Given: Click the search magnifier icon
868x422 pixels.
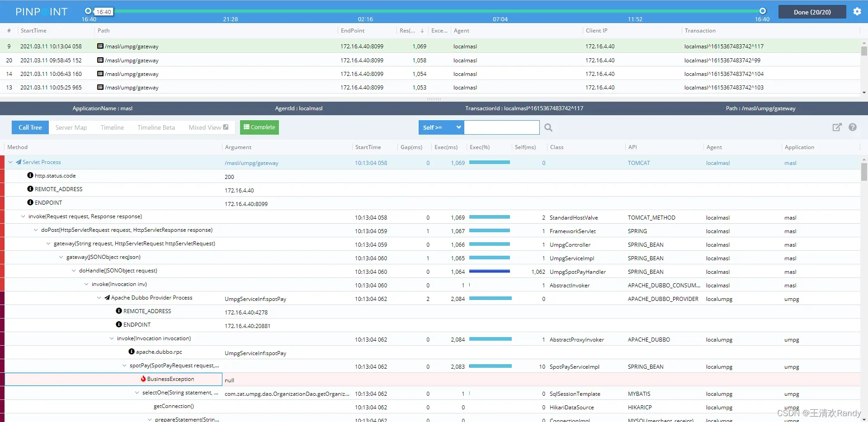Looking at the screenshot, I should 548,127.
